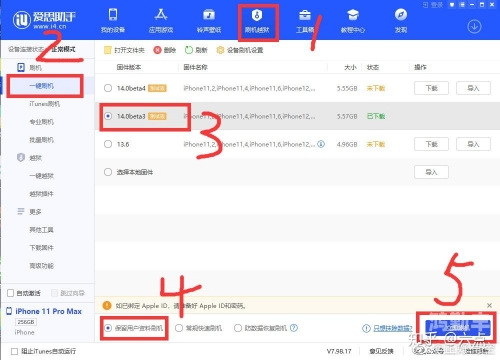Viewport: 500px width, 360px height.
Task: Click 意见反馈 in the status bar
Action: tap(381, 351)
